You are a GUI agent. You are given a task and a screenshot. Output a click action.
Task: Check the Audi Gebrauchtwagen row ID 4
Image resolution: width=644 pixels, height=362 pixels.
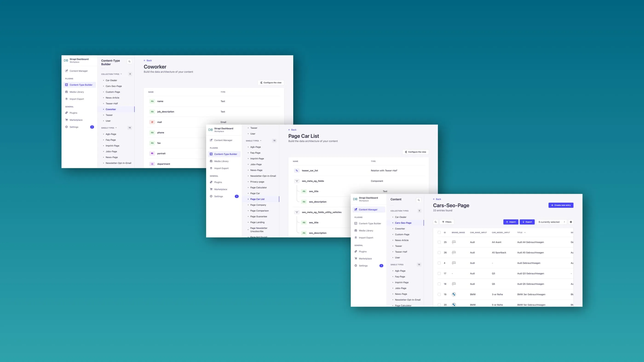coord(439,263)
